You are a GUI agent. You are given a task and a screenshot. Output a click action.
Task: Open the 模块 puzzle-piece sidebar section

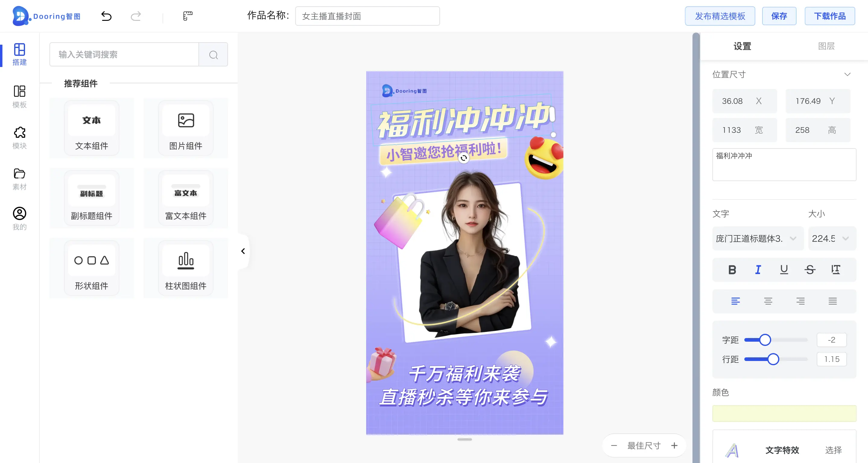20,138
